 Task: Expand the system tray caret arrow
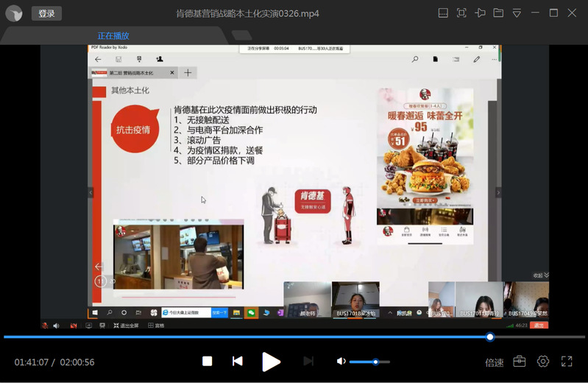click(x=389, y=312)
